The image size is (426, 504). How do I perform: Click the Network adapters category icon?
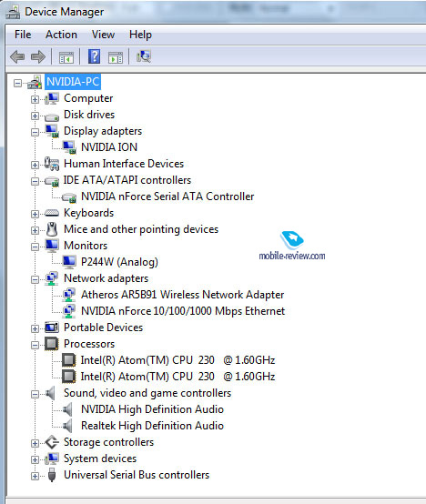pyautogui.click(x=52, y=278)
